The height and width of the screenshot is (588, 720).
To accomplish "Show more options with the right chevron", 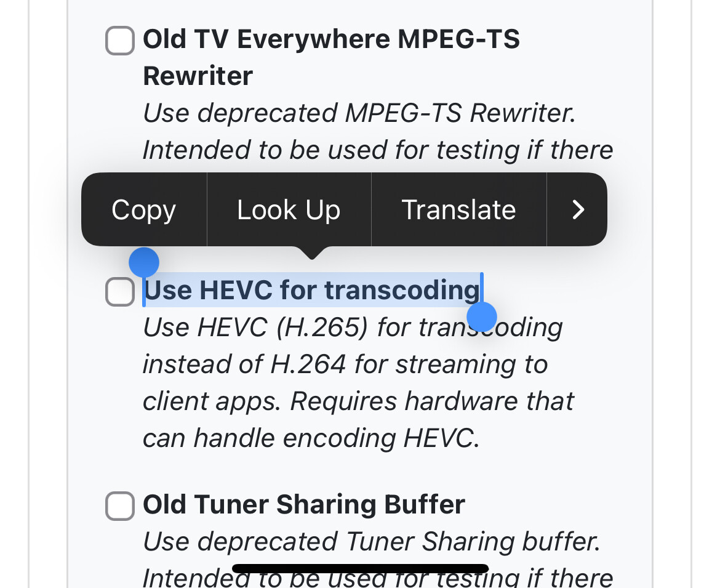I will [577, 210].
